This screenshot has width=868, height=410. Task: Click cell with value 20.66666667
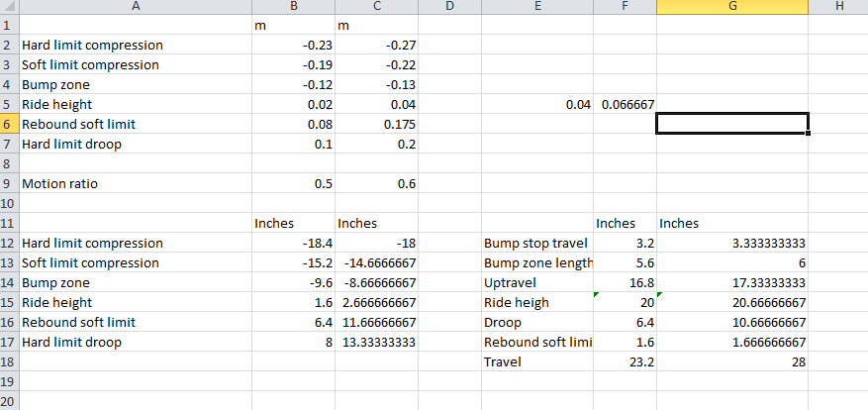[732, 302]
